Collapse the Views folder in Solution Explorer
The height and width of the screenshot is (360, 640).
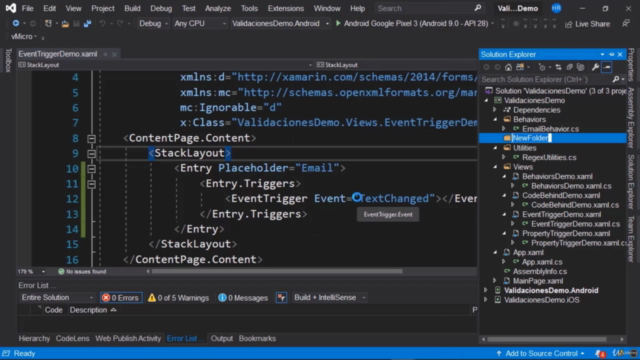coord(496,167)
